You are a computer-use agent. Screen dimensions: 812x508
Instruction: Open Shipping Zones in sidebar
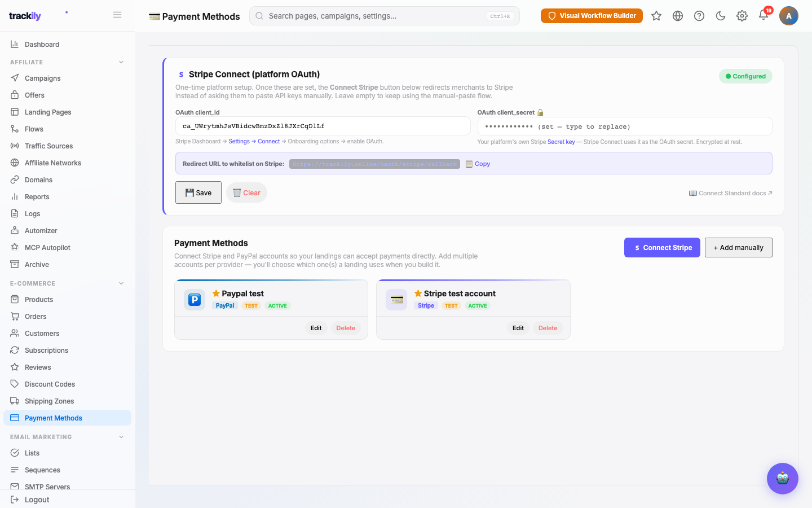67,401
